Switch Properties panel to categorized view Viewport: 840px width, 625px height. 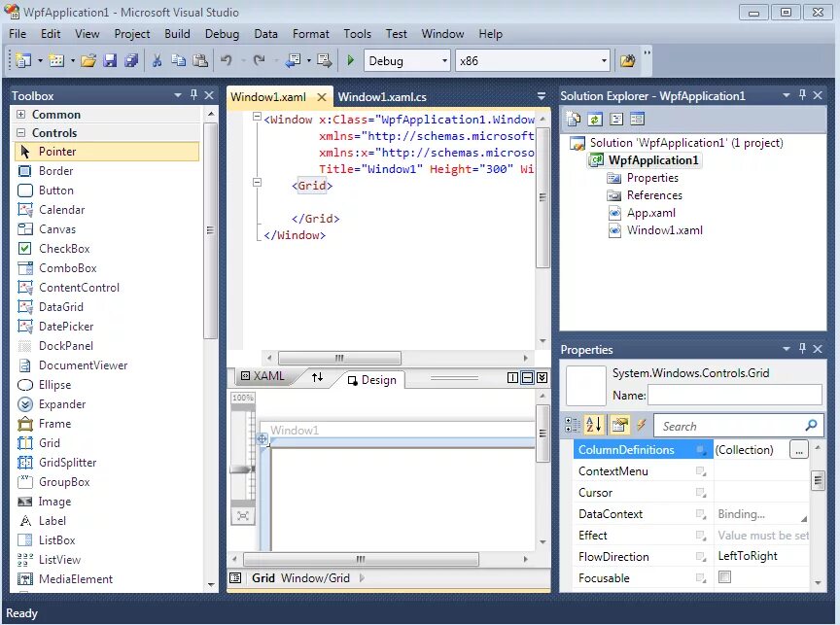tap(572, 425)
